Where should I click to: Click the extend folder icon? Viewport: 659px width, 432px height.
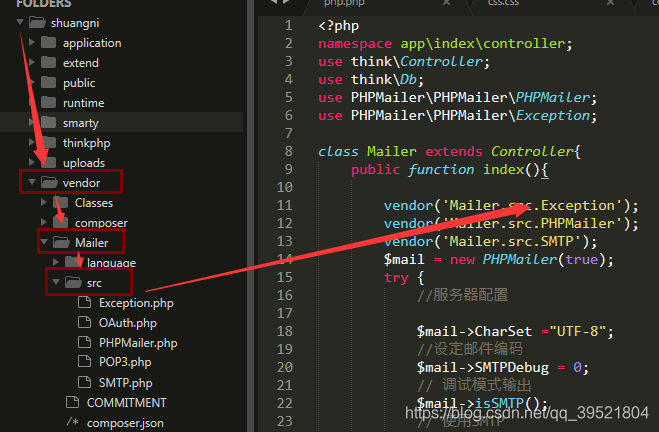(x=49, y=62)
